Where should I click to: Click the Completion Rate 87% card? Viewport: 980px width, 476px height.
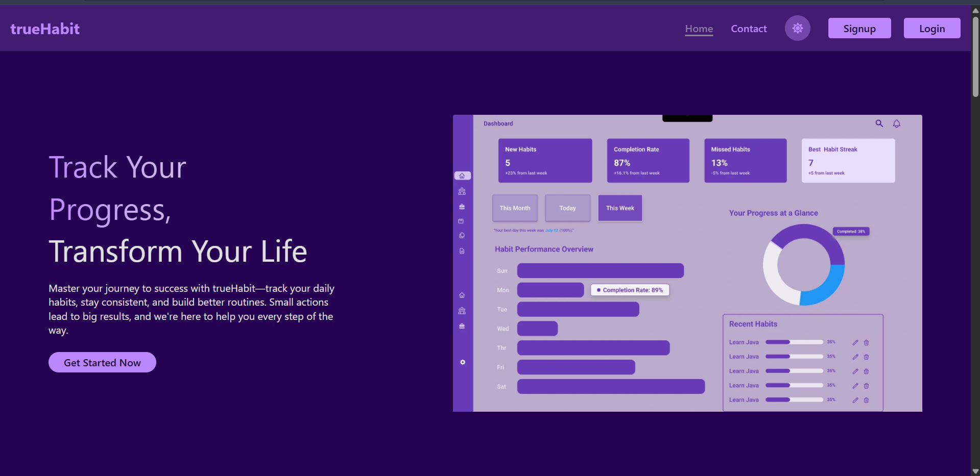click(x=648, y=161)
